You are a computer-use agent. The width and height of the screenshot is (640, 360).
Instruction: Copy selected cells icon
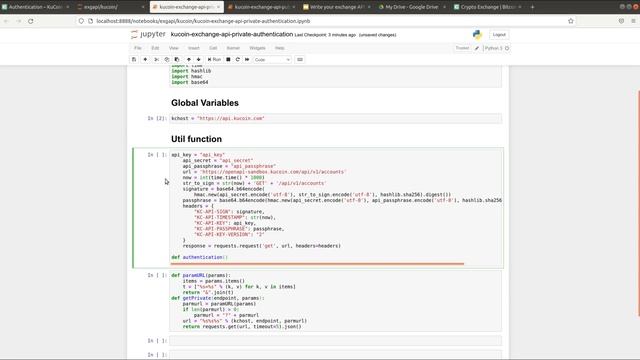coord(167,60)
